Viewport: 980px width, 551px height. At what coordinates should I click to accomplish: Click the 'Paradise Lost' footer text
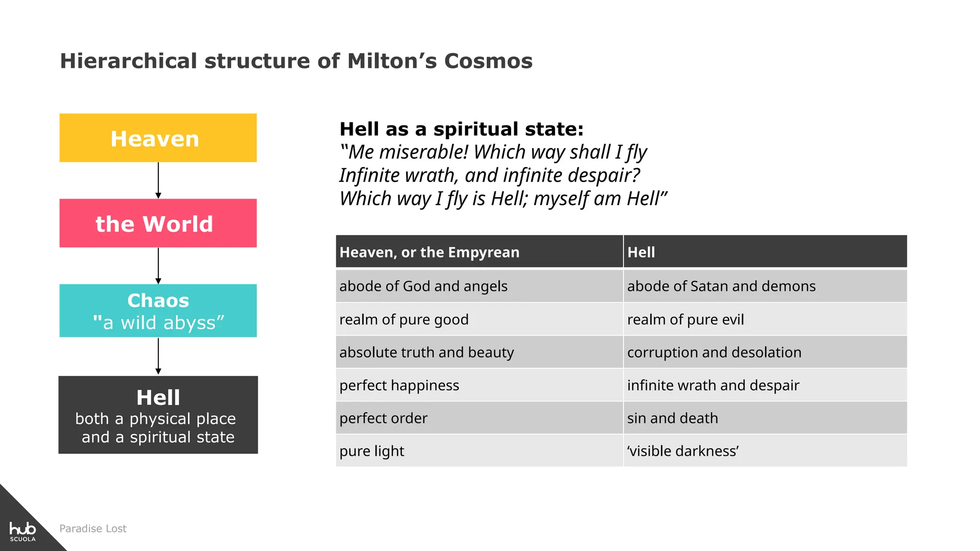click(x=93, y=529)
